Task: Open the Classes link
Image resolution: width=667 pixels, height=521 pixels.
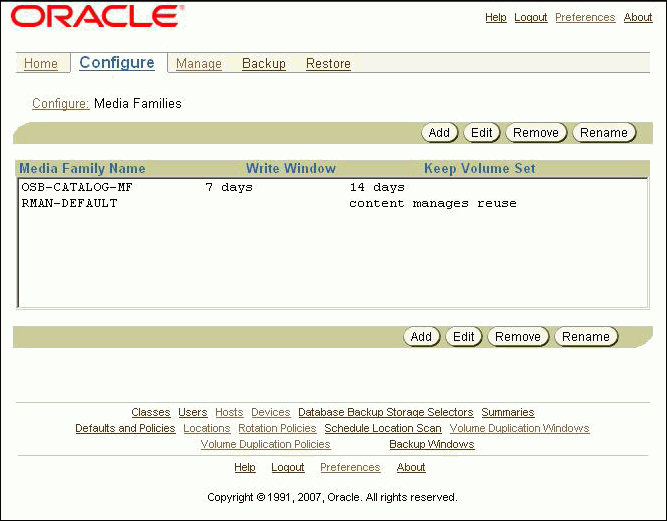Action: pos(151,413)
